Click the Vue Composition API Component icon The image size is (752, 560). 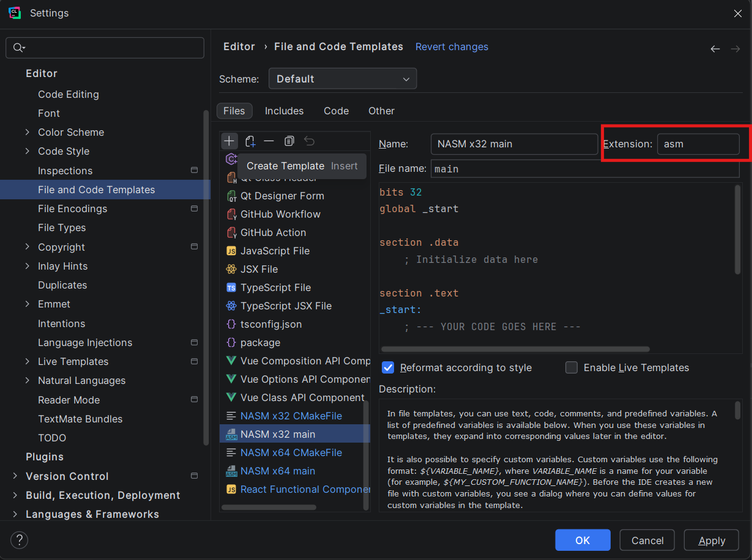pyautogui.click(x=231, y=361)
